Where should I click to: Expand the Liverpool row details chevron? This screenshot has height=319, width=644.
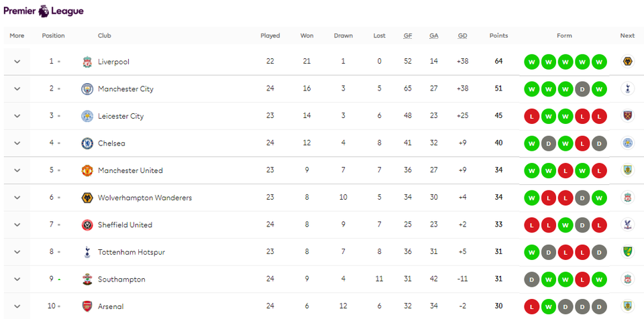tap(17, 62)
